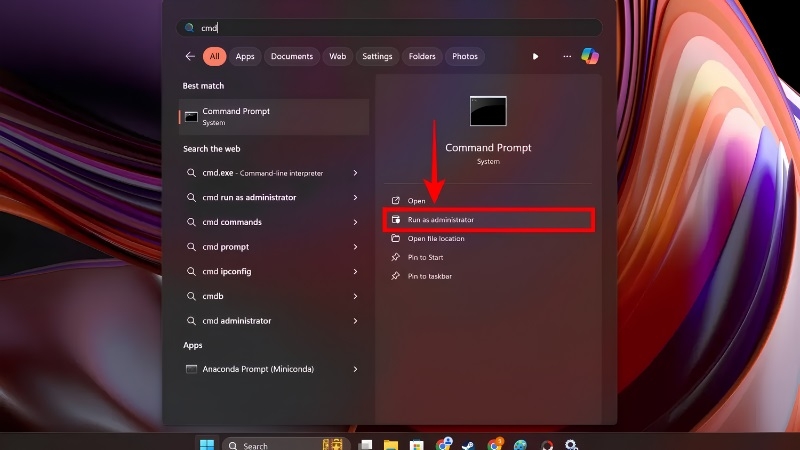Click the pin icon next to Pin to Start
This screenshot has height=450, width=800.
point(395,257)
